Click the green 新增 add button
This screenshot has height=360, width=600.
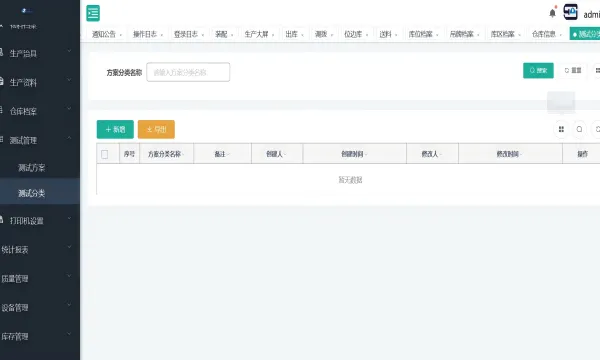click(x=115, y=129)
